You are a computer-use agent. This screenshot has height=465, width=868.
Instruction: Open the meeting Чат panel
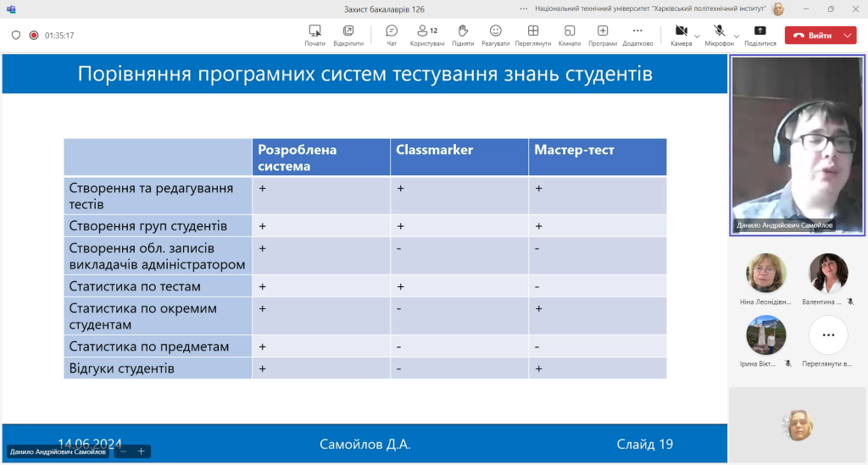pyautogui.click(x=392, y=31)
